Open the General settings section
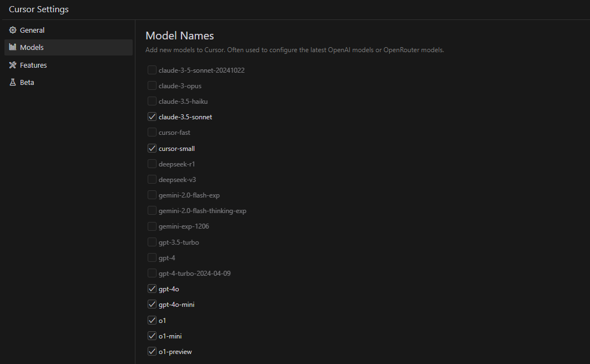The height and width of the screenshot is (364, 590). point(68,30)
